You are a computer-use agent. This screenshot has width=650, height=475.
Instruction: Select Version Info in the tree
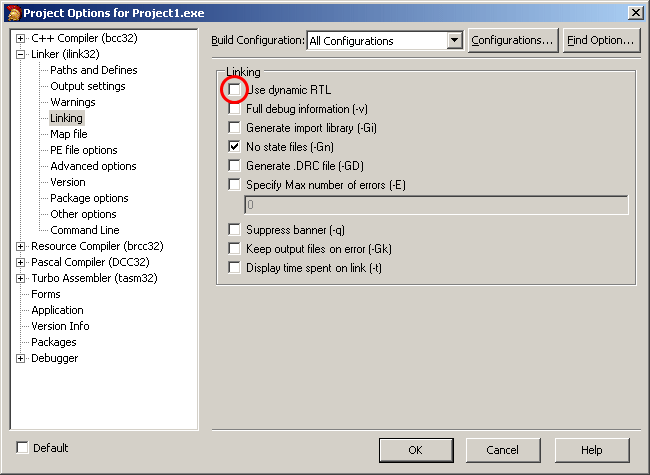[61, 326]
